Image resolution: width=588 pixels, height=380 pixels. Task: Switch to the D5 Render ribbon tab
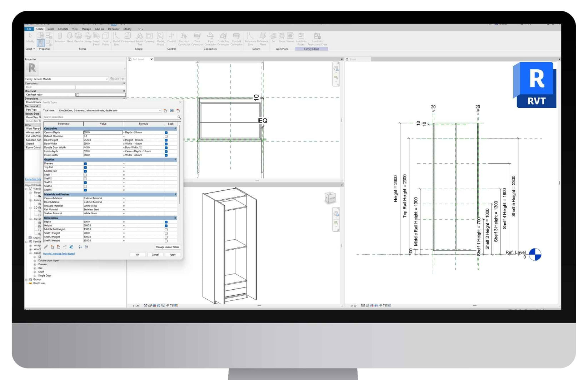pyautogui.click(x=114, y=29)
